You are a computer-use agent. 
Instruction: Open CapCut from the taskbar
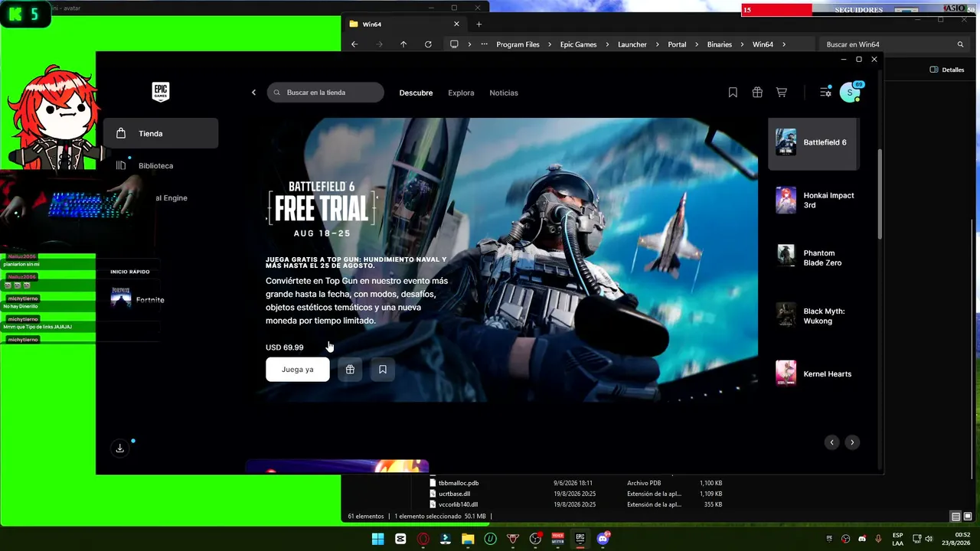click(400, 539)
